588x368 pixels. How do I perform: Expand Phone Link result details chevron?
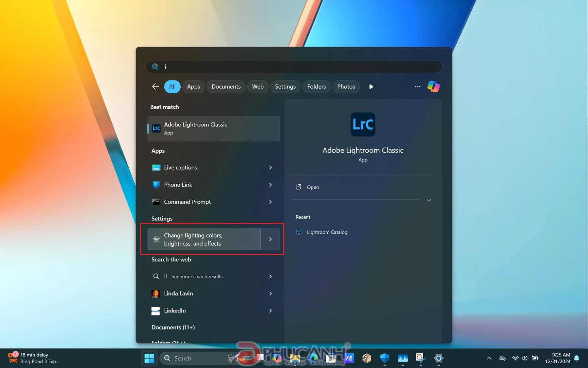(271, 185)
